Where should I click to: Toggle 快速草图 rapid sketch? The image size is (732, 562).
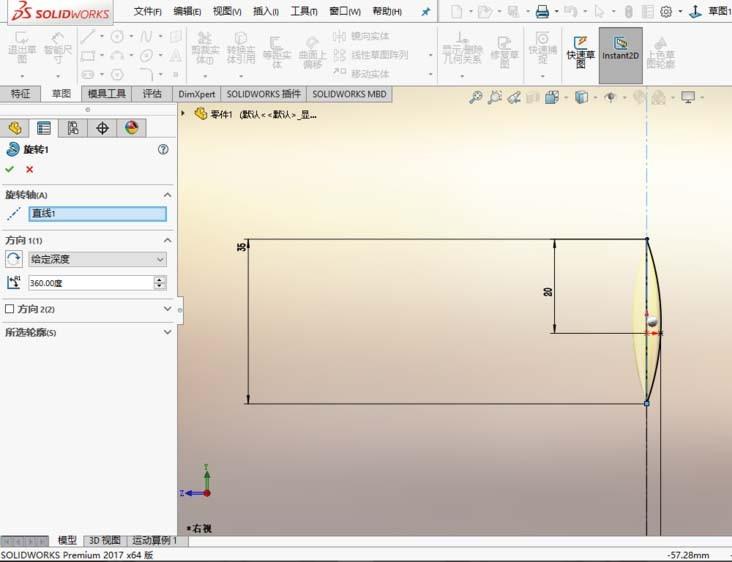tap(580, 51)
